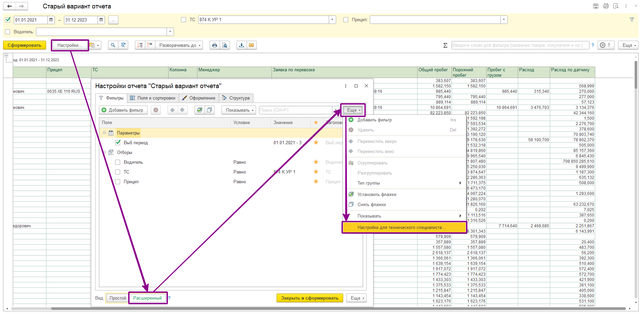
Task: Open the ТС field dropdown arrow
Action: 332,19
